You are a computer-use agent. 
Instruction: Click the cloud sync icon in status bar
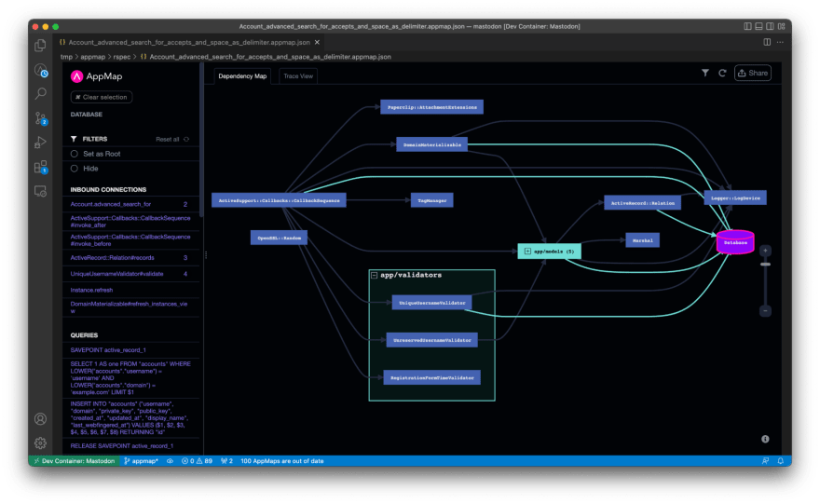(170, 461)
